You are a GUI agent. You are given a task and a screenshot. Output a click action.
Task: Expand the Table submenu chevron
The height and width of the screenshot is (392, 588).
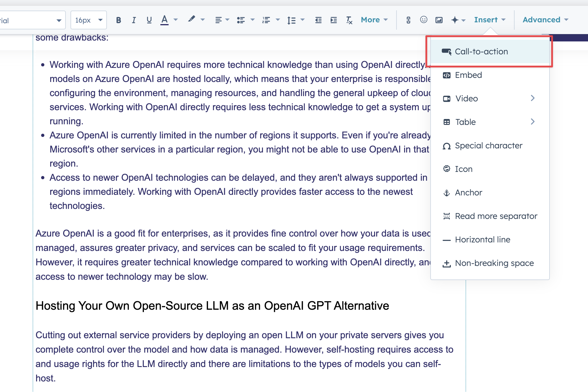pos(533,122)
